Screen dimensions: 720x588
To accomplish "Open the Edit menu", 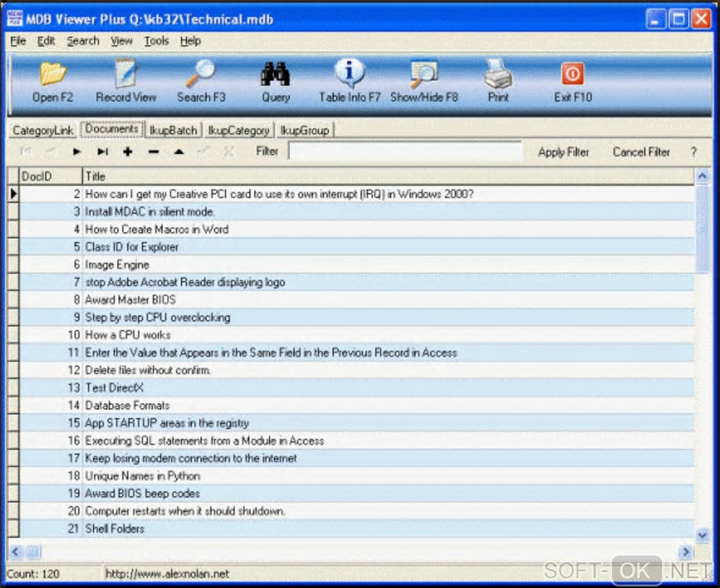I will tap(46, 41).
